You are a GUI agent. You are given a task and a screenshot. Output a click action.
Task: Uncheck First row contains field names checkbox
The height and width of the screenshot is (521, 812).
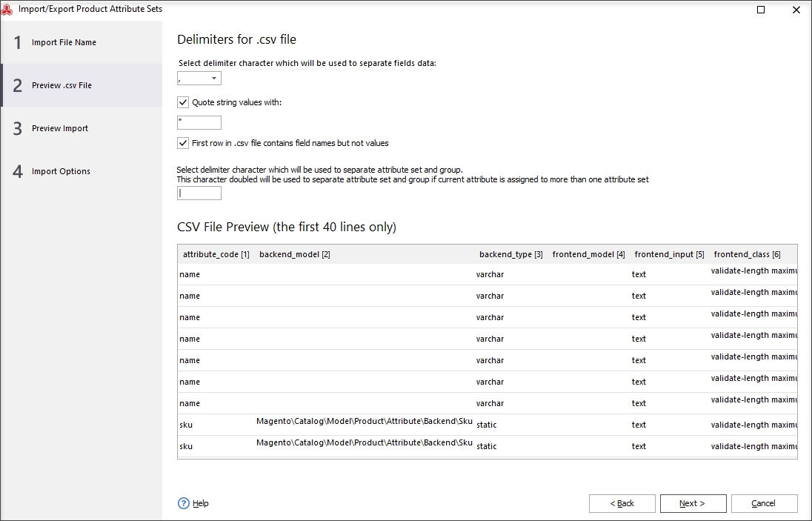pyautogui.click(x=183, y=143)
